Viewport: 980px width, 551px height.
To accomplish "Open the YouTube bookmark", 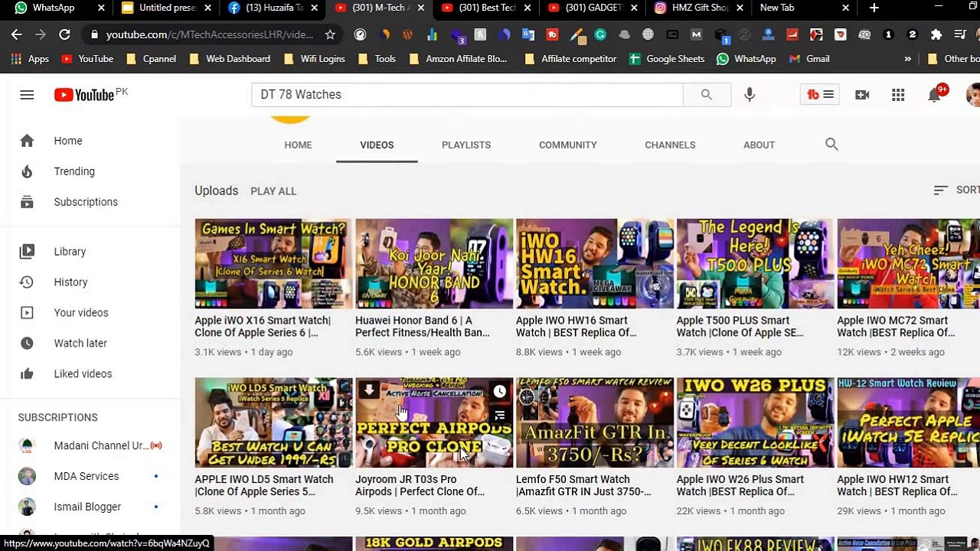I will (x=87, y=59).
